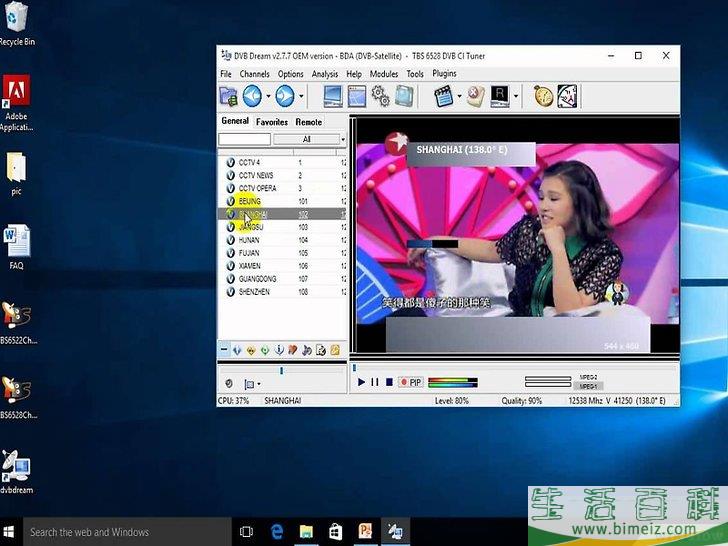Expand dropdown arrow beside clapperboard icon
The width and height of the screenshot is (728, 546).
pos(459,97)
